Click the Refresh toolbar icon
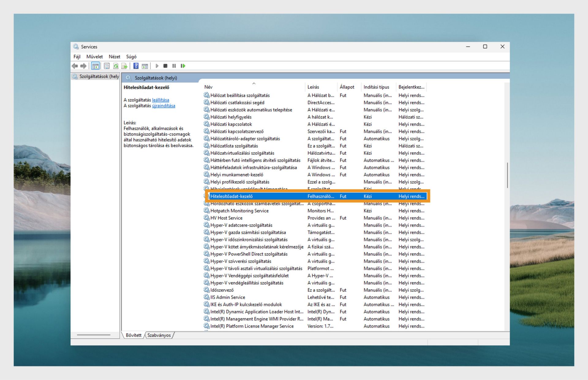This screenshot has width=588, height=380. (x=116, y=66)
